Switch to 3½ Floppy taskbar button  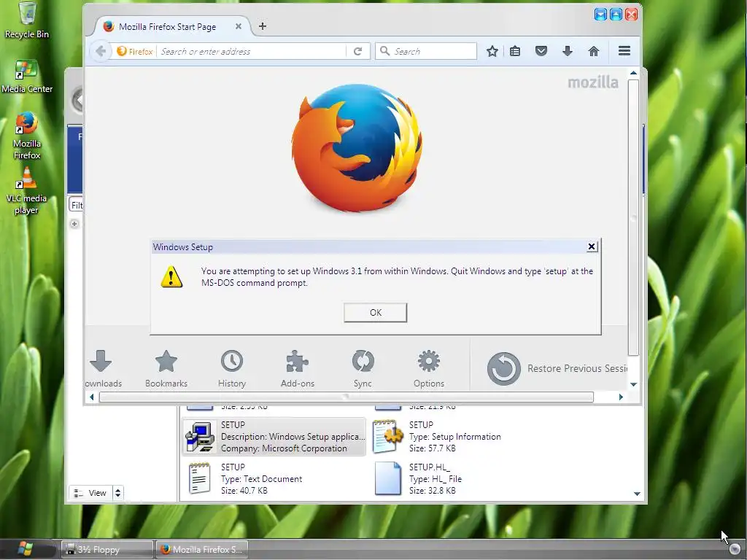click(107, 550)
